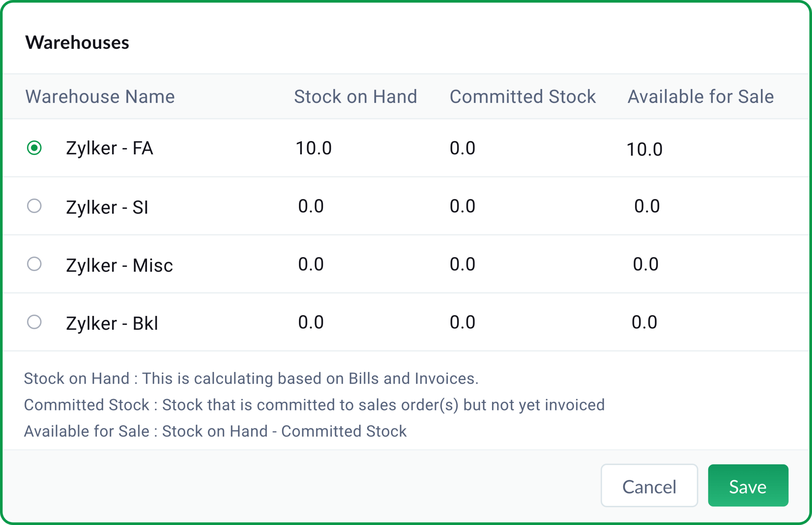The height and width of the screenshot is (525, 812).
Task: Click the Cancel button
Action: click(649, 486)
